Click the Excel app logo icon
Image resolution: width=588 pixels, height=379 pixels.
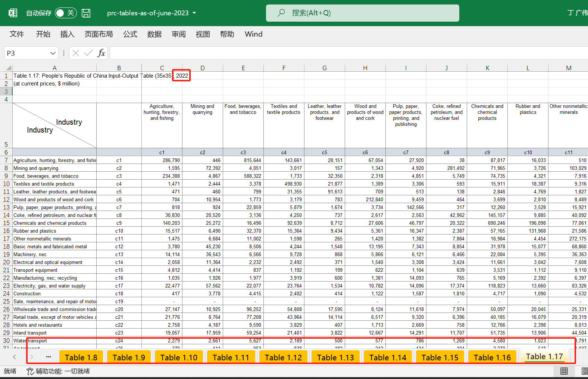tap(13, 13)
